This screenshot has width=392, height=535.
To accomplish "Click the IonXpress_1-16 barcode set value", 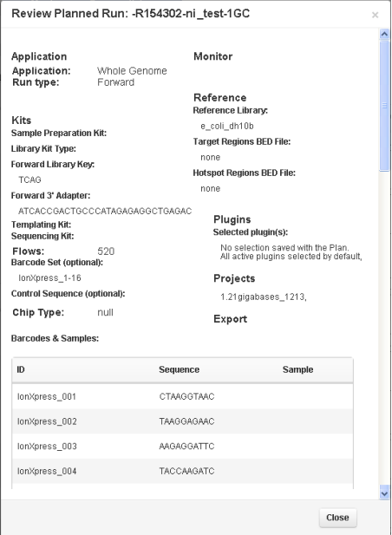I will click(49, 278).
